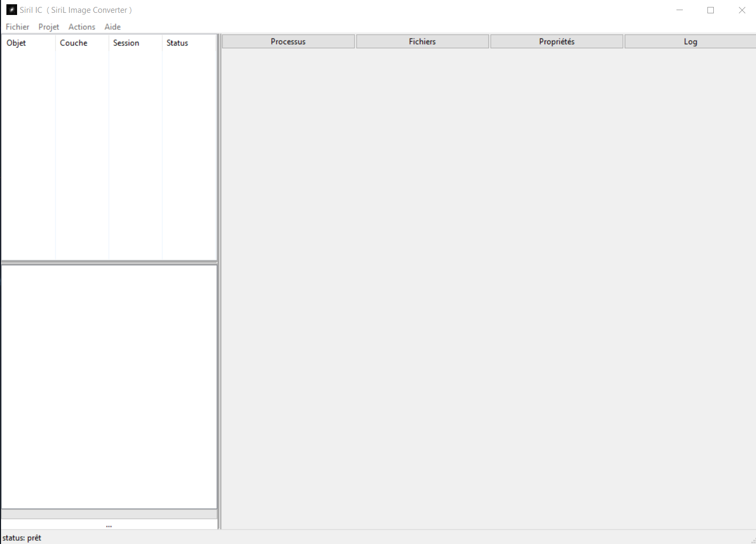Image resolution: width=756 pixels, height=544 pixels.
Task: Sort by the Couche column header
Action: (82, 43)
